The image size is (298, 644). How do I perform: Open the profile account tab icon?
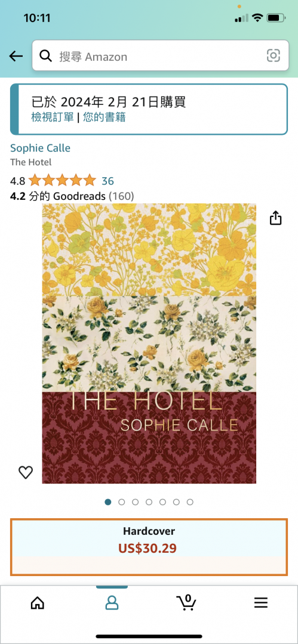click(x=112, y=602)
